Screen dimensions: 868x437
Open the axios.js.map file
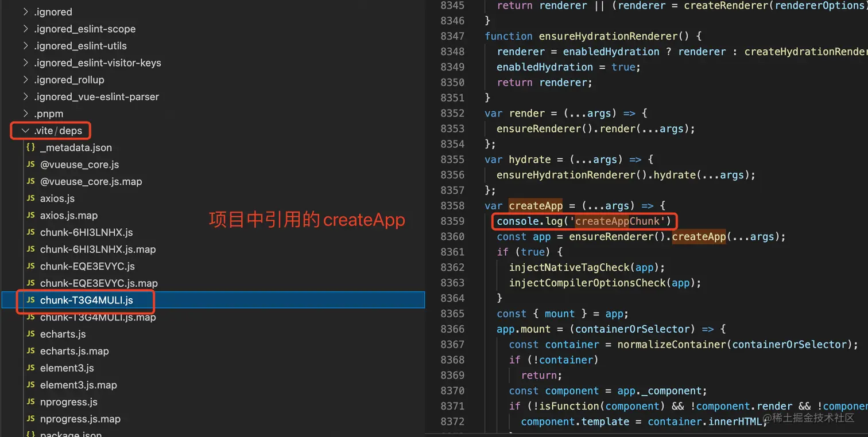click(x=69, y=215)
